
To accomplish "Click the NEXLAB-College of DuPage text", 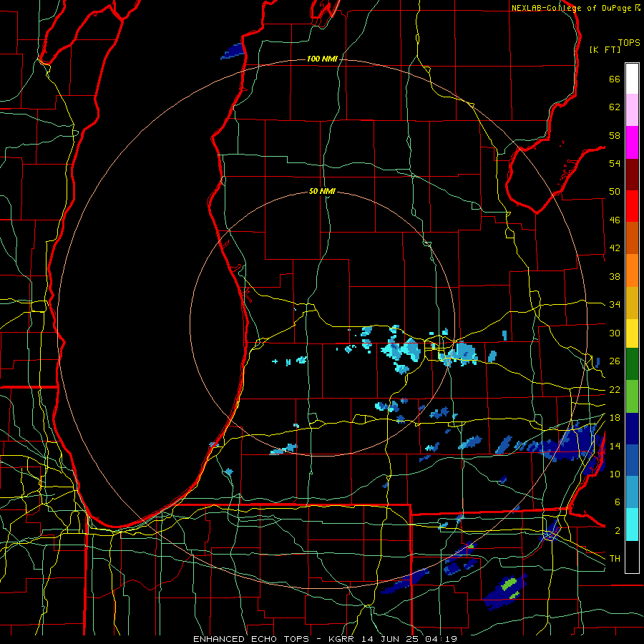I will point(571,8).
